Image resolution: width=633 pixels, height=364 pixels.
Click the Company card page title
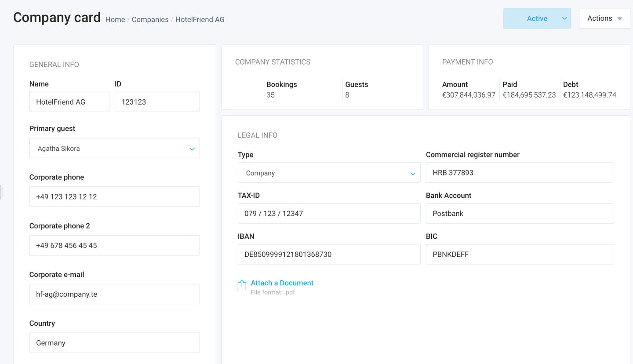[57, 17]
